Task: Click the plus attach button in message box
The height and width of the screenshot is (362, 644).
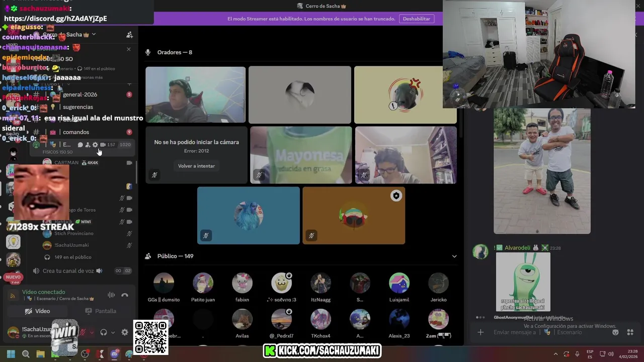Action: pos(480,332)
